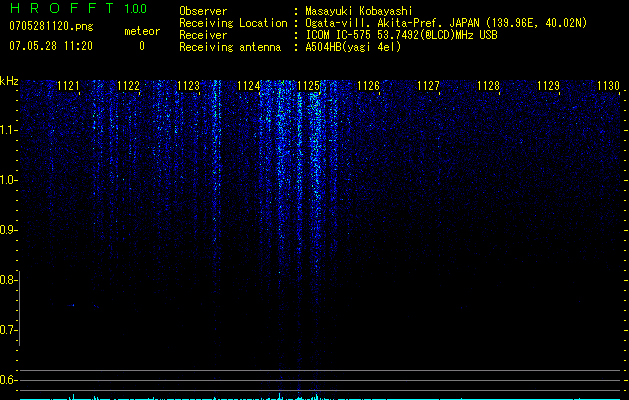629x400 pixels.
Task: Click the 1124 time marker
Action: point(248,86)
